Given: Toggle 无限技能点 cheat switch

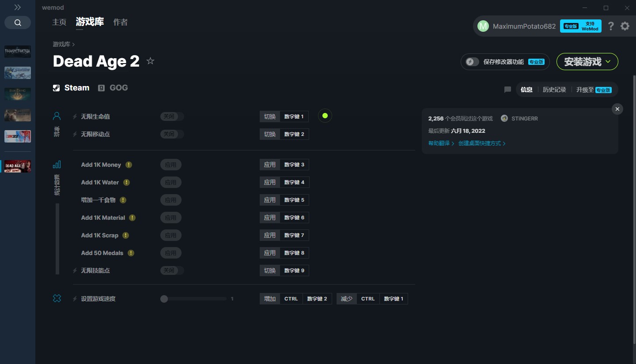Looking at the screenshot, I should coord(172,270).
